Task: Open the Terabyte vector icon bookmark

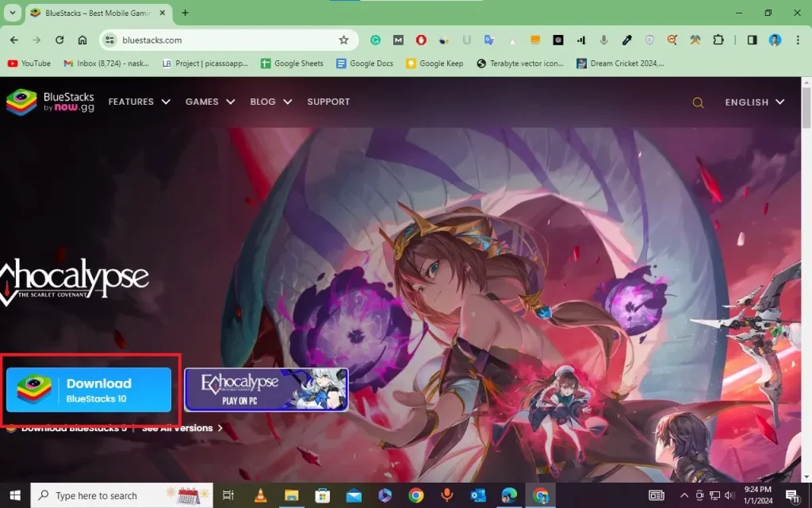Action: click(x=520, y=63)
